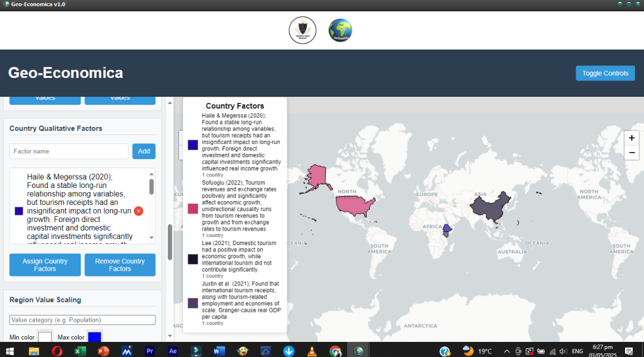Delete the Haile & Megerssa factor with red X
644x357 pixels.
[x=138, y=211]
